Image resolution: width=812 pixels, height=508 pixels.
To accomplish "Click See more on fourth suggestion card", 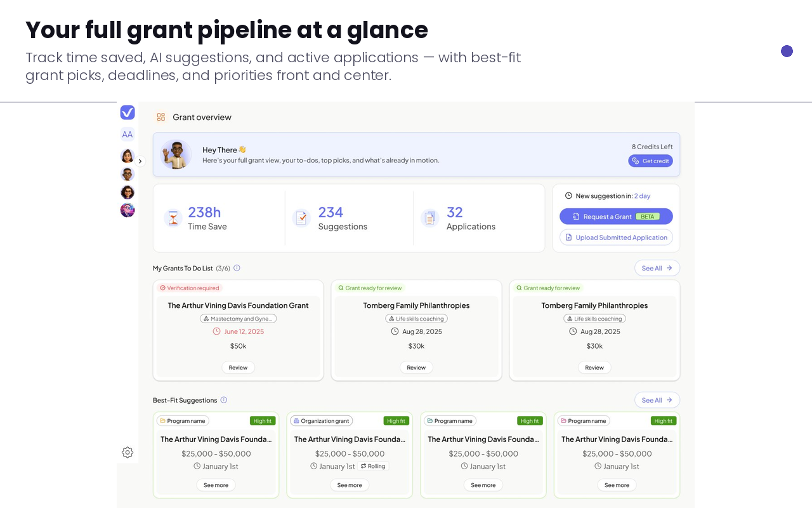I will 617,485.
